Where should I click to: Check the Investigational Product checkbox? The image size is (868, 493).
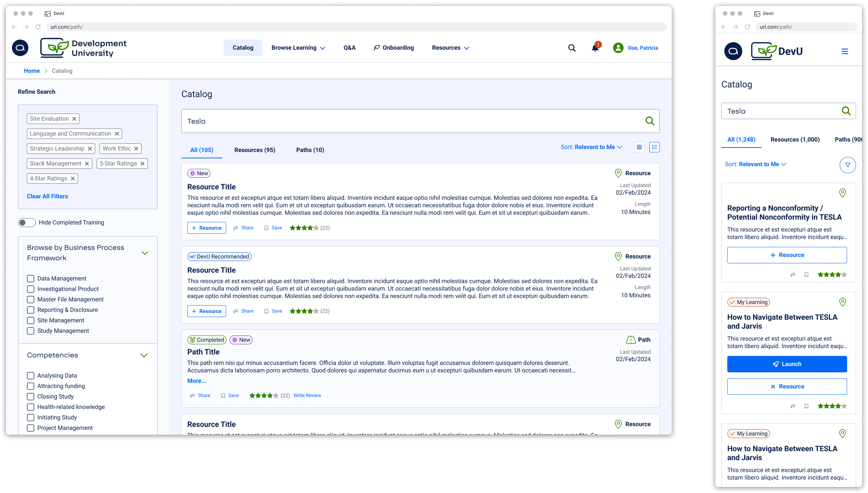tap(31, 289)
